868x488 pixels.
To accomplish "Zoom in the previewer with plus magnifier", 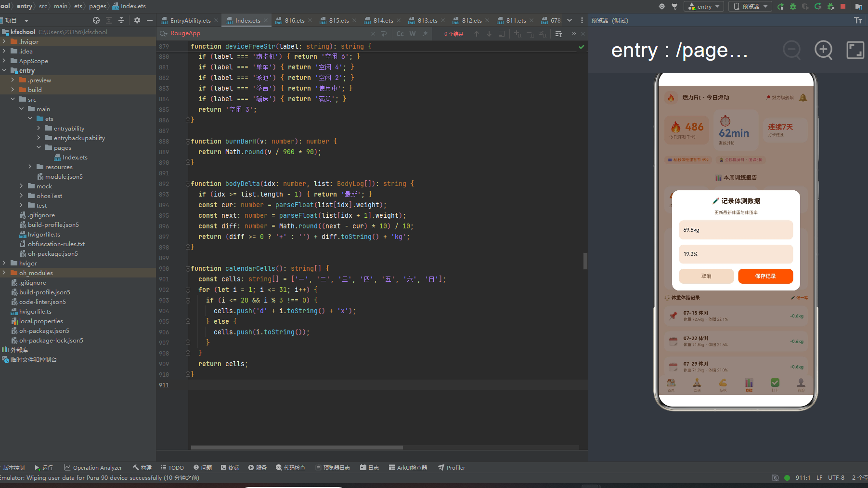I will [x=824, y=50].
